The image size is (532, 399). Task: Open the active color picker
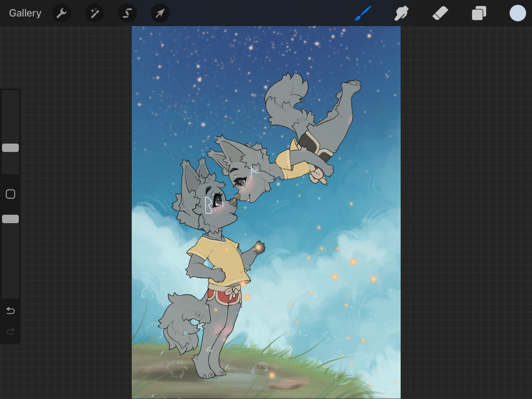[518, 13]
